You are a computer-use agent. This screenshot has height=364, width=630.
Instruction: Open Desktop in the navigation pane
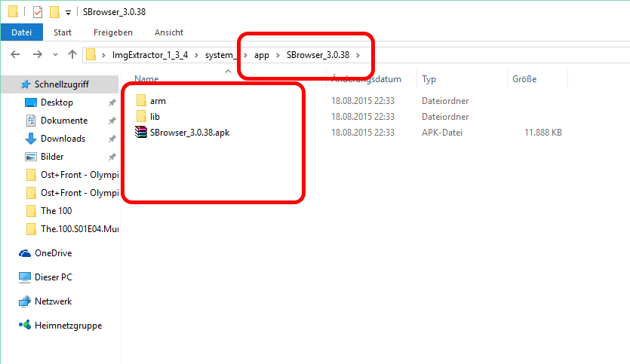point(57,102)
